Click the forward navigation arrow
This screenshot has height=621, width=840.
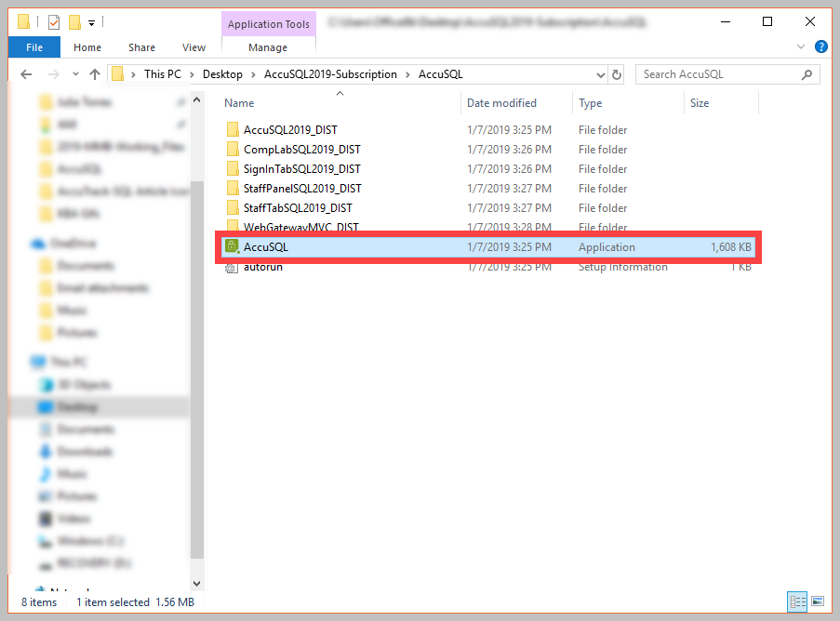(x=54, y=74)
